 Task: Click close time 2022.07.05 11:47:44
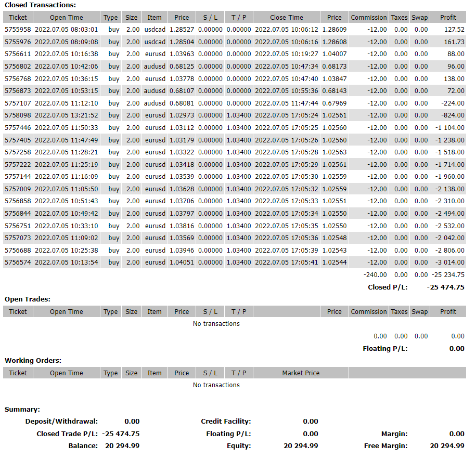coord(287,103)
